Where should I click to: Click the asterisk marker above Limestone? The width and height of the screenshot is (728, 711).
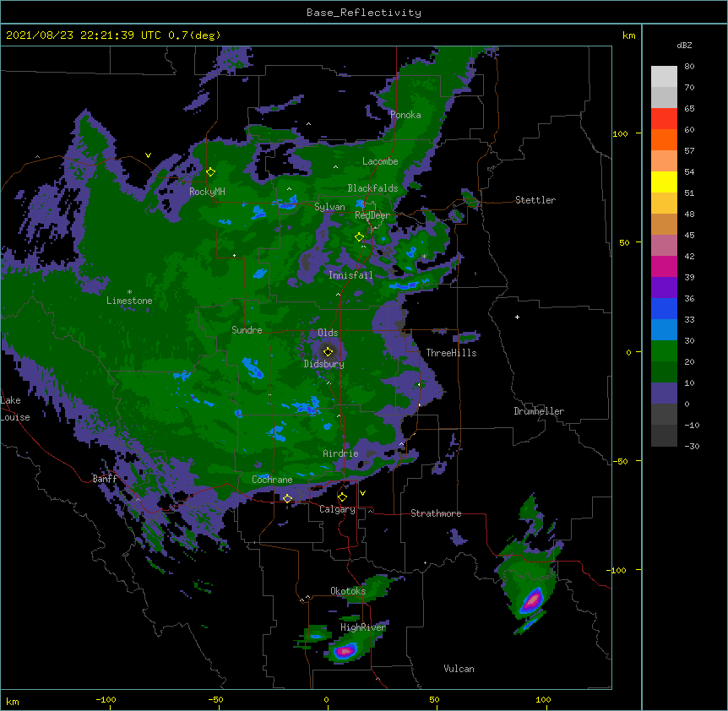click(x=129, y=292)
